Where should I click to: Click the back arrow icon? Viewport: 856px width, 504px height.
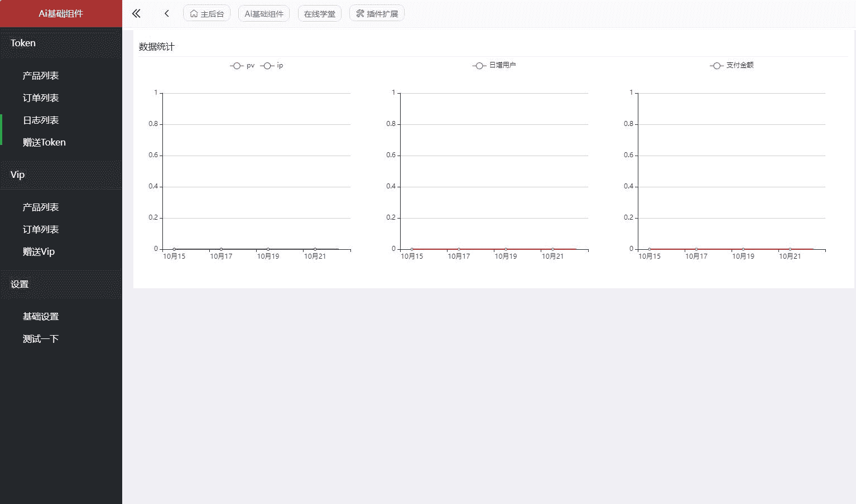pos(166,13)
